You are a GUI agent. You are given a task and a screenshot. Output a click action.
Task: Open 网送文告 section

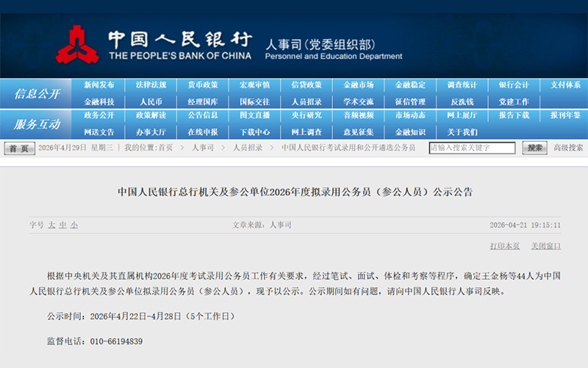[99, 132]
